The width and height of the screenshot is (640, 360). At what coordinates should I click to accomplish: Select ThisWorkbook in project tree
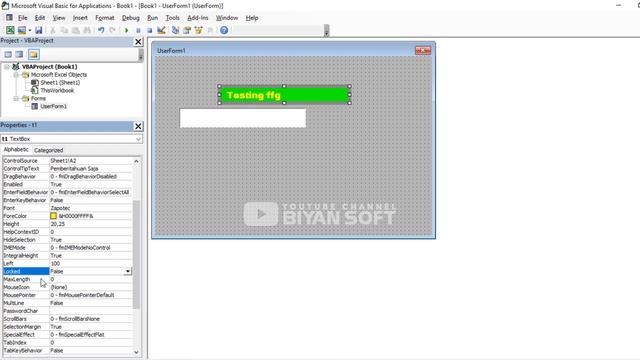[57, 90]
